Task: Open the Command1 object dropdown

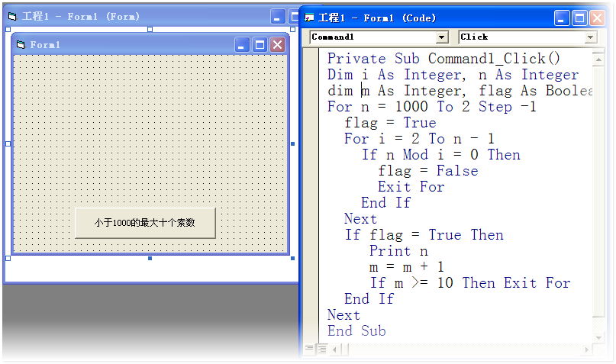Action: [x=441, y=37]
